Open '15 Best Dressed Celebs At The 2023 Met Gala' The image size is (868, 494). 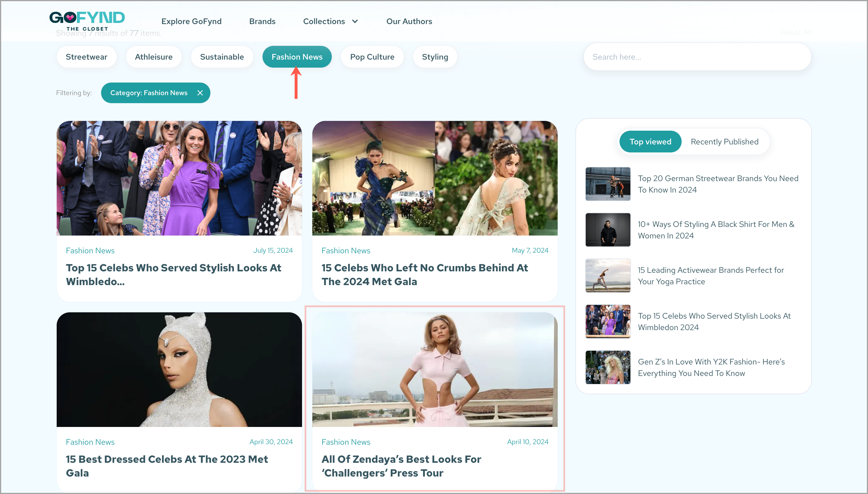coord(167,466)
